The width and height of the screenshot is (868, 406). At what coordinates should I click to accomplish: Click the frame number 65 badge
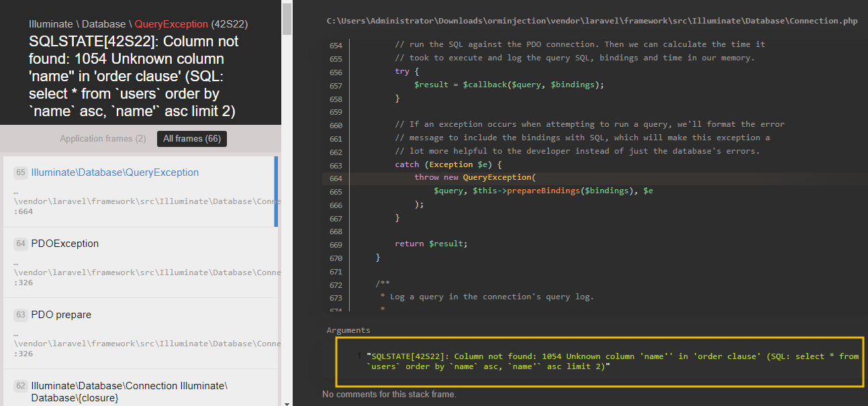click(21, 172)
